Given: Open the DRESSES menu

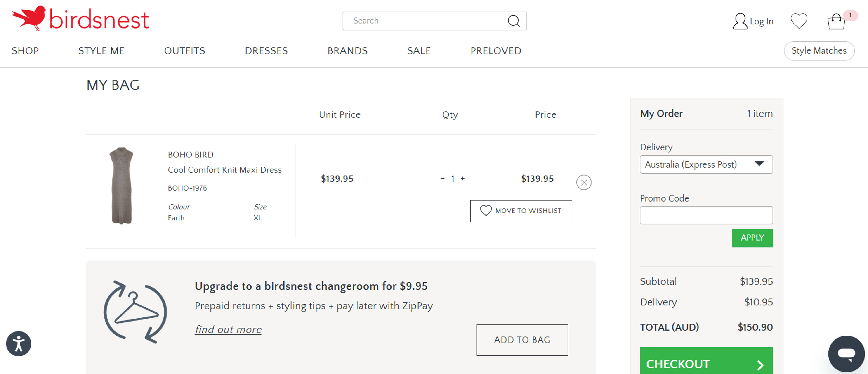Looking at the screenshot, I should (x=266, y=51).
